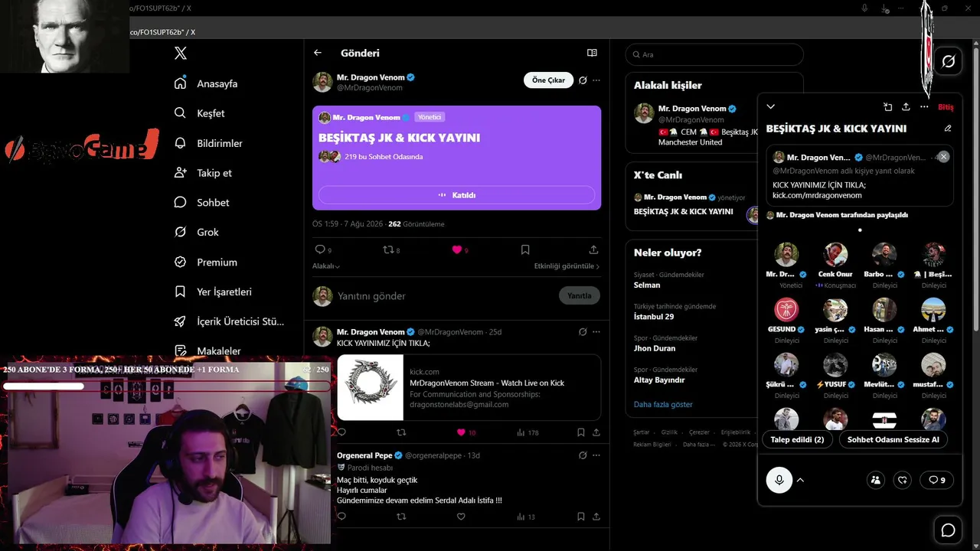The height and width of the screenshot is (551, 980).
Task: Click pop-out icon in Space panel header
Action: [887, 107]
